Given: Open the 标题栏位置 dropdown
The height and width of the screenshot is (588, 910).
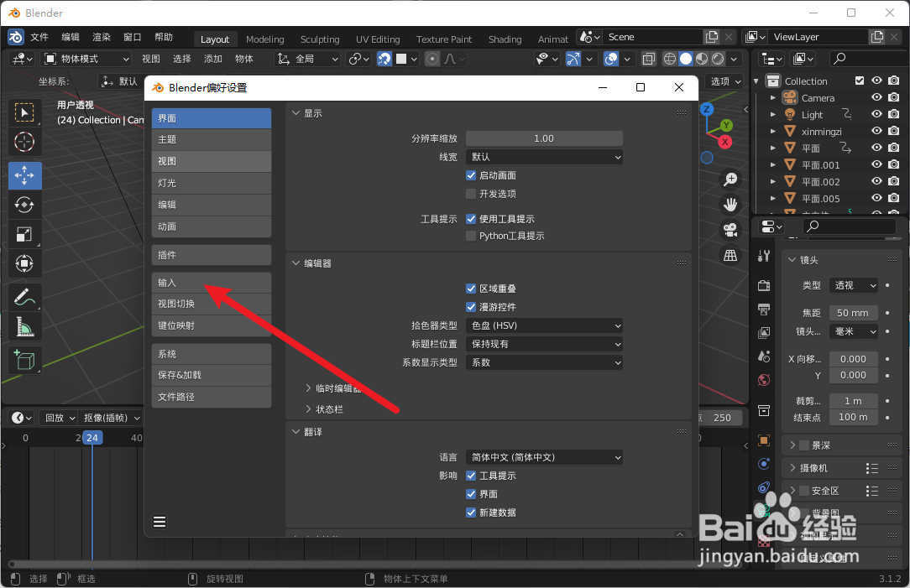Looking at the screenshot, I should [544, 345].
